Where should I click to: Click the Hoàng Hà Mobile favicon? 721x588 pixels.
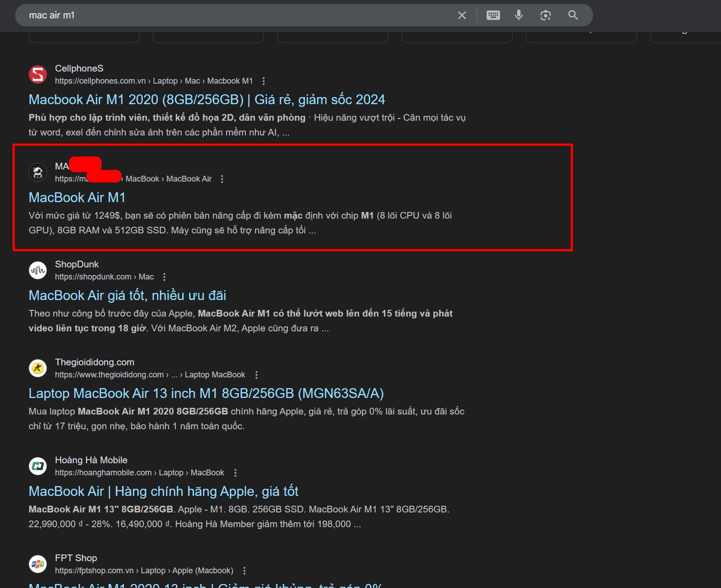coord(38,466)
